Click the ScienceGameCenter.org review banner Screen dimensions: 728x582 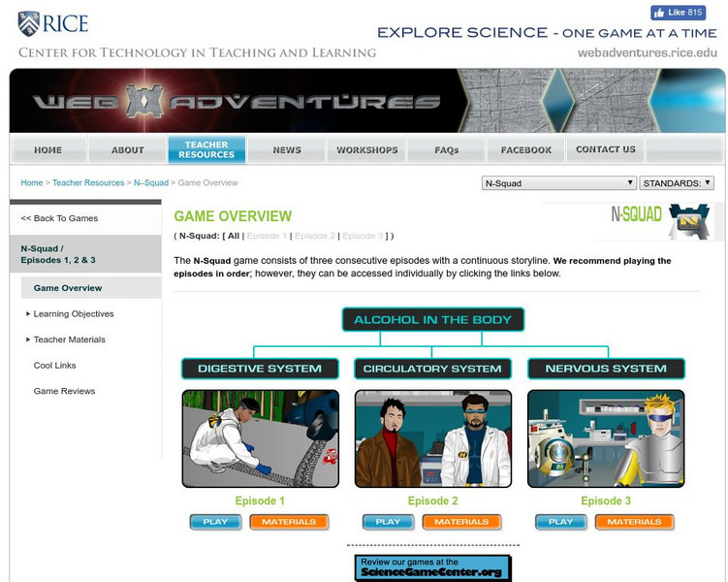(432, 567)
